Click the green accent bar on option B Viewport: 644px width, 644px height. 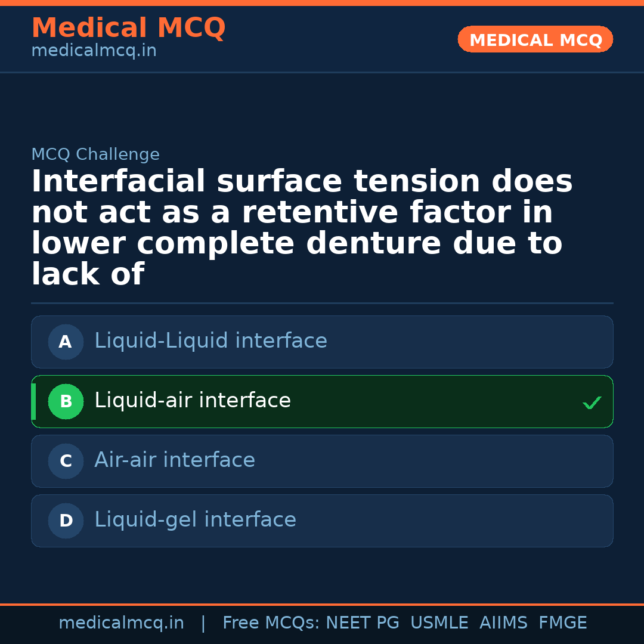(x=33, y=402)
